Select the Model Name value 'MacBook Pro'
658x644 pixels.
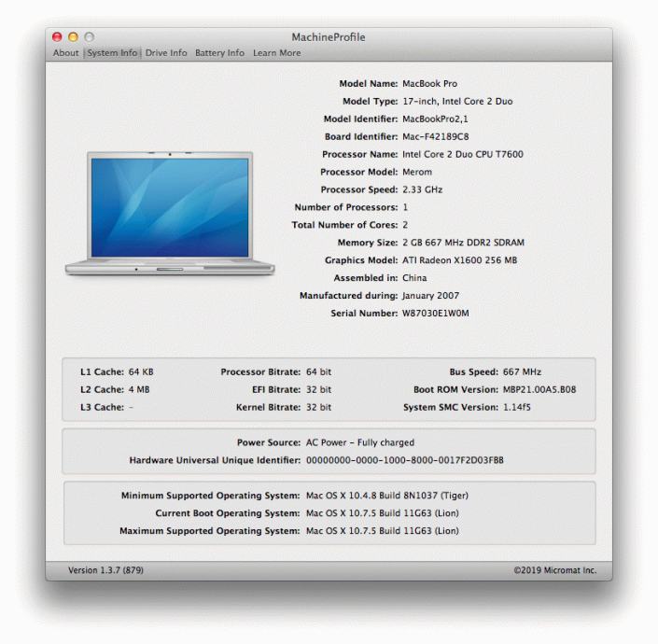pos(429,83)
